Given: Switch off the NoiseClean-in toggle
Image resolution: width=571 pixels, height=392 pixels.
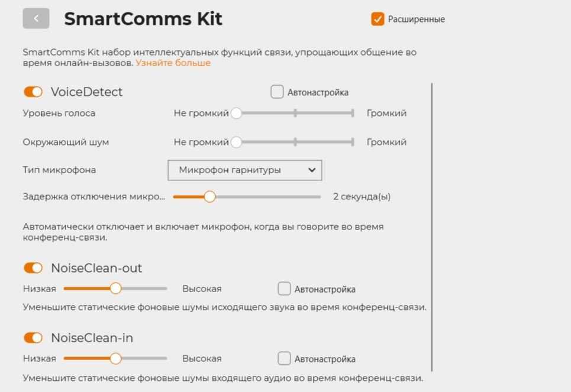Looking at the screenshot, I should 33,338.
